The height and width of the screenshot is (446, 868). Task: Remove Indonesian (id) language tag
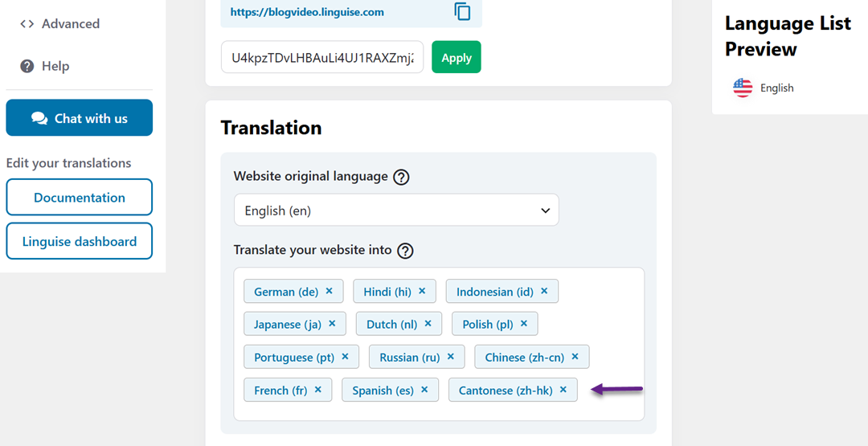[x=544, y=291]
